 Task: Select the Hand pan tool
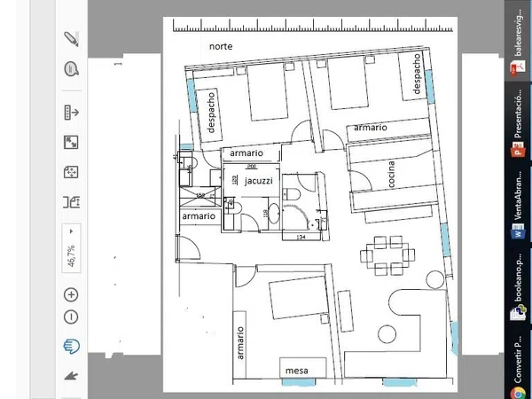click(71, 347)
